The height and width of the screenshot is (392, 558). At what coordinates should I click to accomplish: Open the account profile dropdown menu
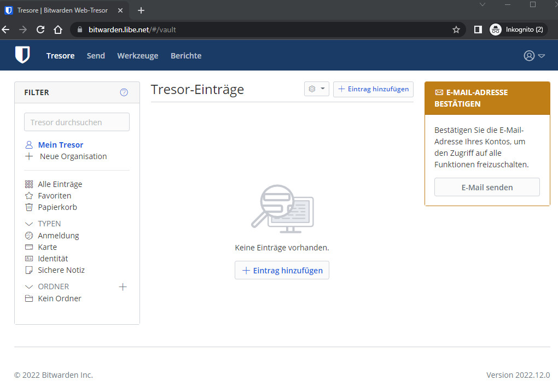(x=534, y=56)
